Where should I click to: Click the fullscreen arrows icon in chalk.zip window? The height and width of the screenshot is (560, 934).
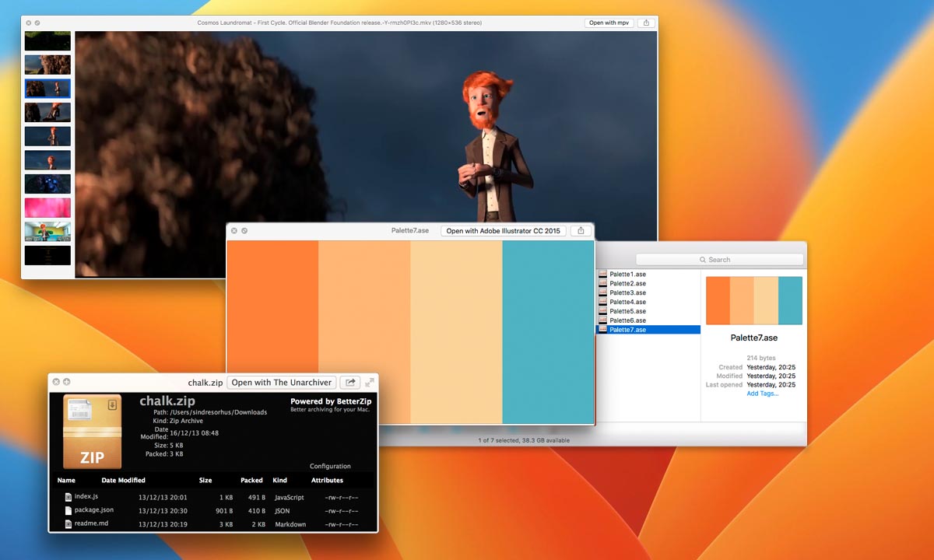pos(370,383)
